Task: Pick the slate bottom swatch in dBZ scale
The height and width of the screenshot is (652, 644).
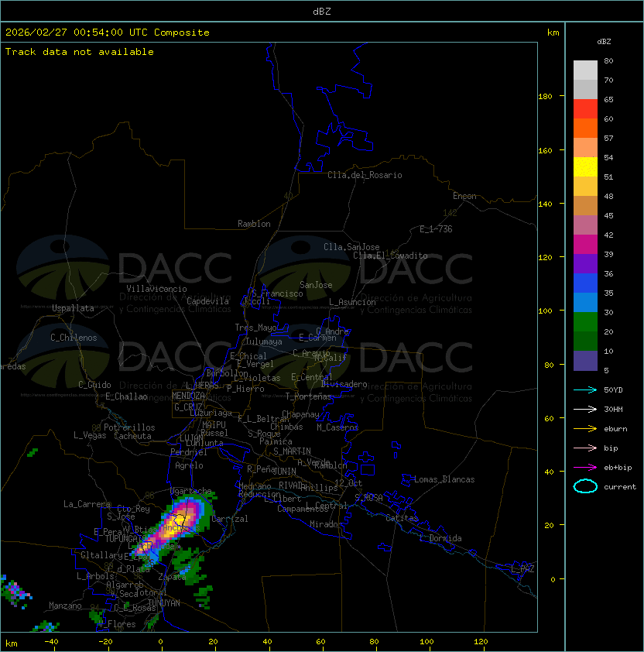Action: tap(585, 361)
